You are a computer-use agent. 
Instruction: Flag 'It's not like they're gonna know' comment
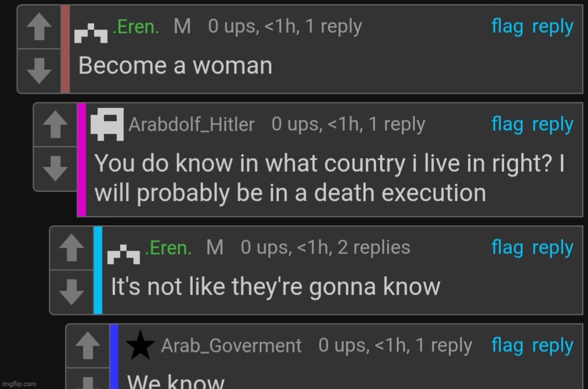[x=507, y=248]
